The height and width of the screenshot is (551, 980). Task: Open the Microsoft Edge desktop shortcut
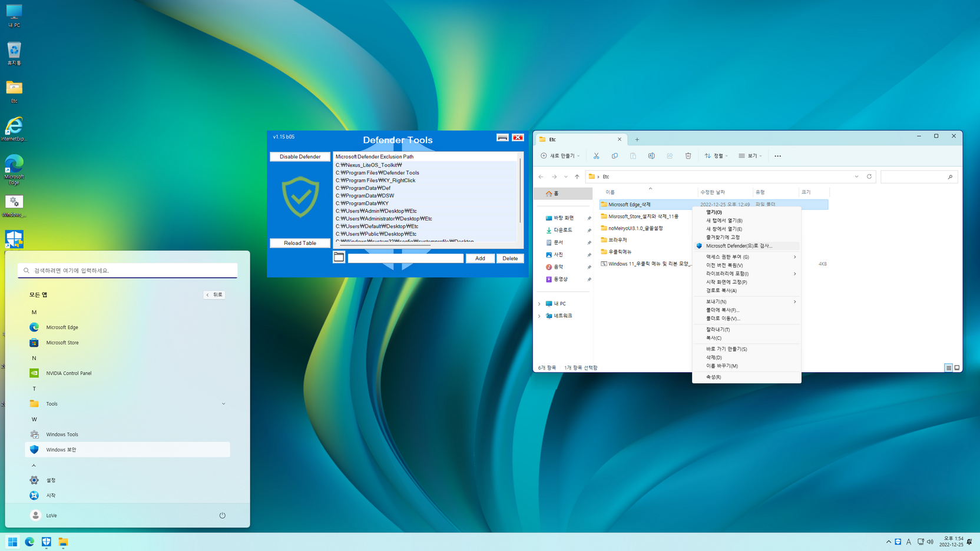14,170
